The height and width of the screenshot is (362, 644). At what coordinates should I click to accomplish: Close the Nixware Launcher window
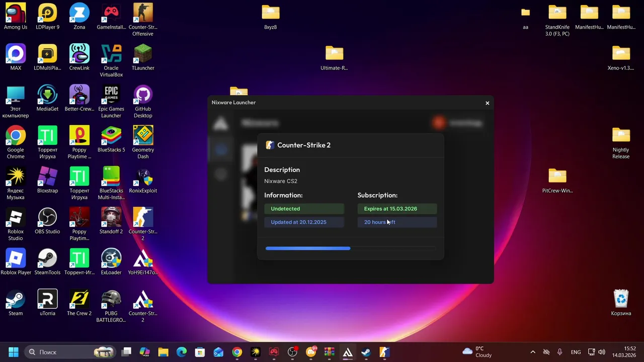pyautogui.click(x=487, y=103)
